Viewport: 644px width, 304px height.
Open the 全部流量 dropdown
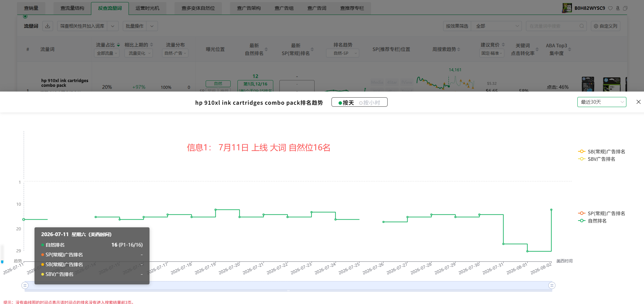click(x=107, y=53)
